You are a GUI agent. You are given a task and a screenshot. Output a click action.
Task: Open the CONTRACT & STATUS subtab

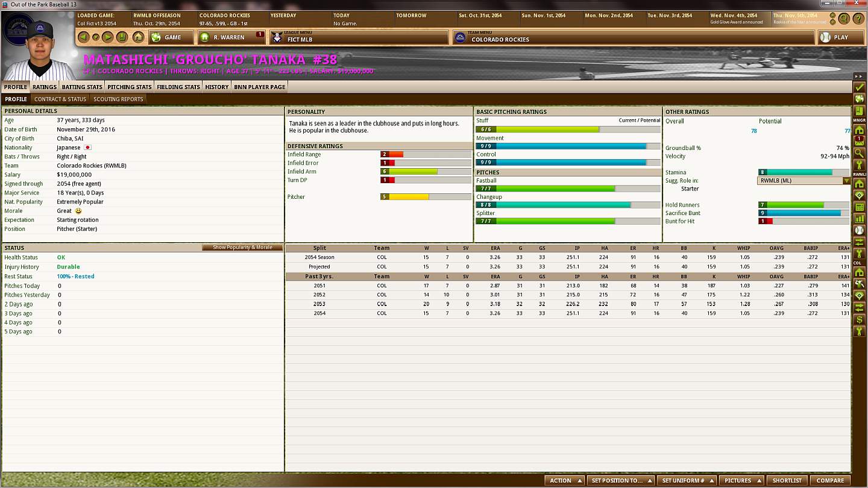tap(60, 99)
